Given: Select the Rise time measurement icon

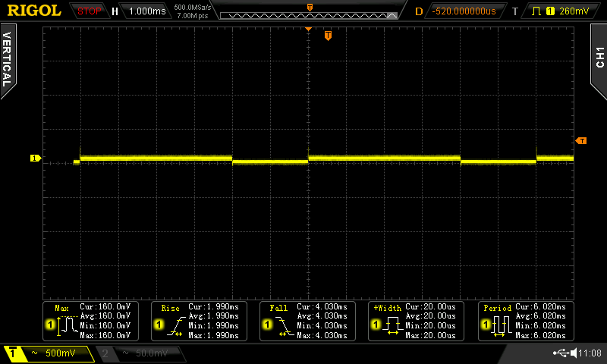Looking at the screenshot, I should pyautogui.click(x=171, y=325).
